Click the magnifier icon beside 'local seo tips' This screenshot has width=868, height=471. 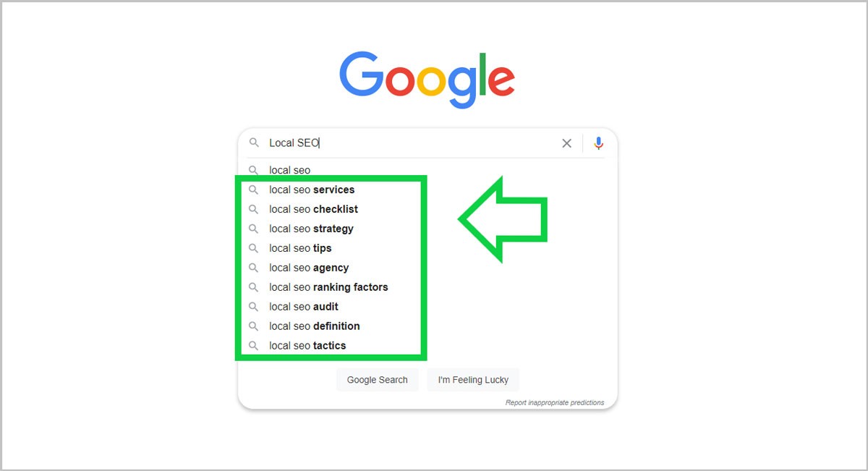254,248
